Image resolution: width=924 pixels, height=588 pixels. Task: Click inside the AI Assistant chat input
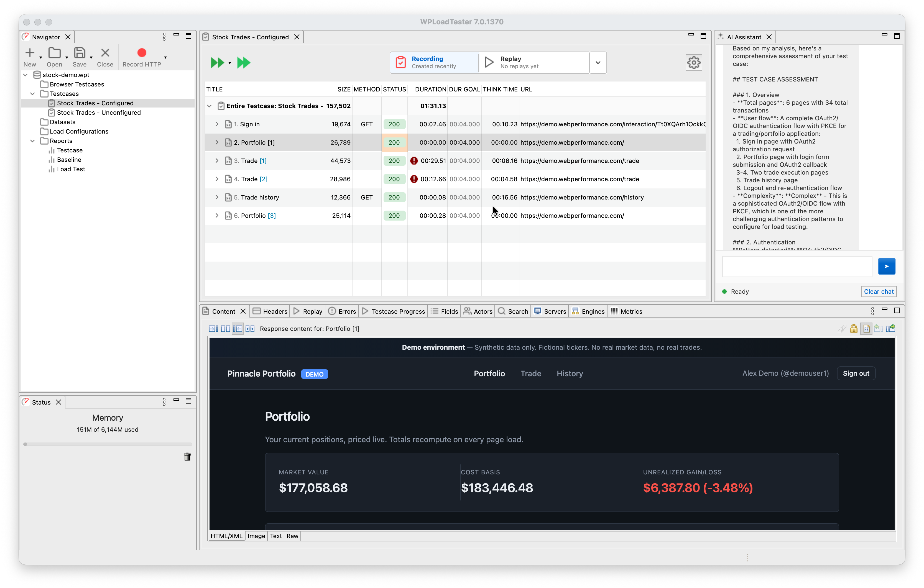point(796,266)
